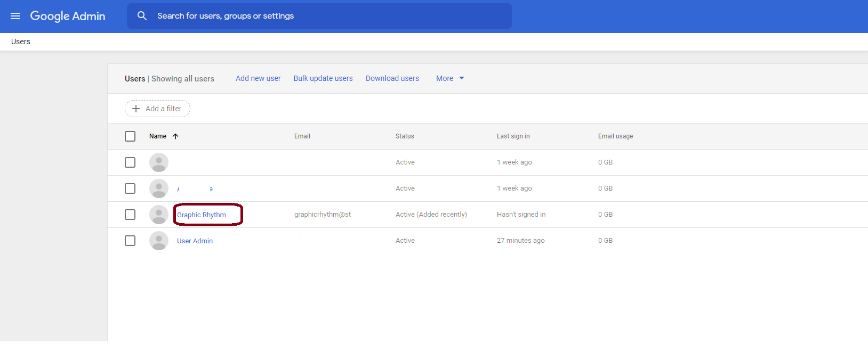Click Download users
The image size is (868, 345).
click(392, 78)
